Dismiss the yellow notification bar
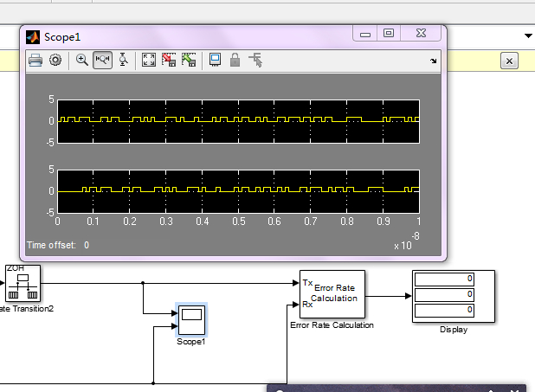The image size is (535, 392). (x=509, y=61)
